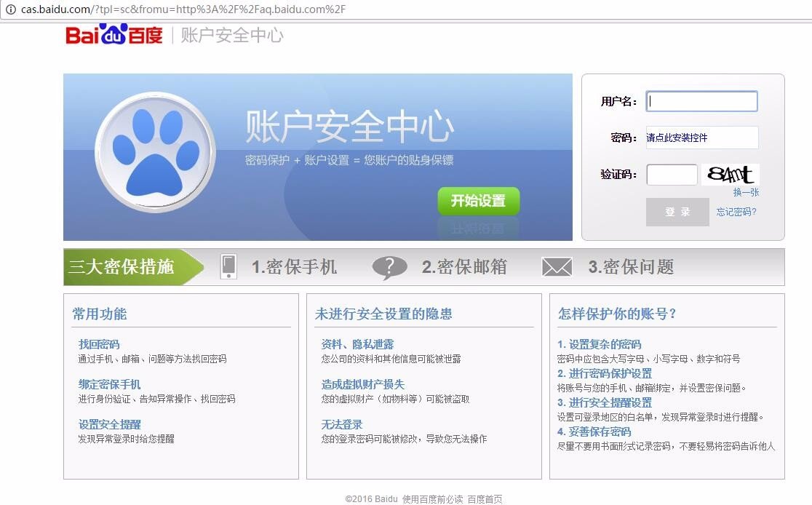Click inside the 用户名 username input field
The image size is (812, 505).
(x=701, y=101)
